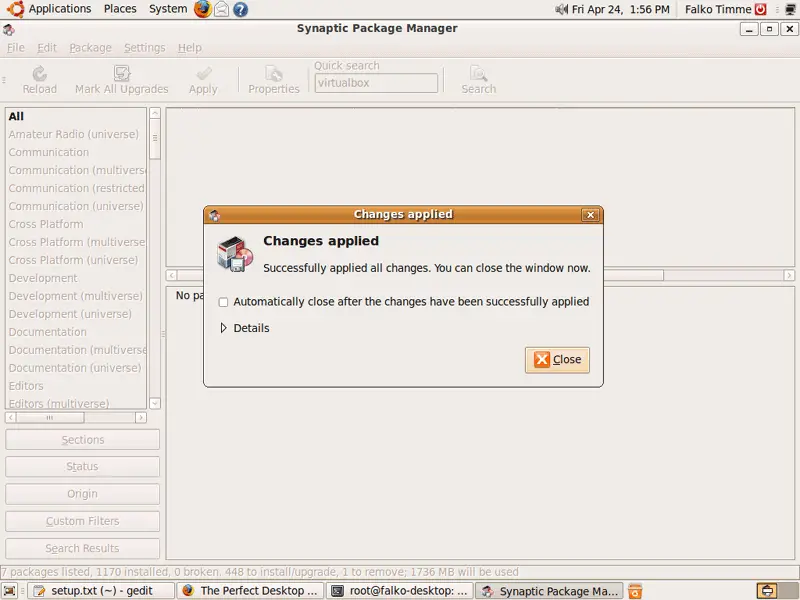Select the plain Cross Platform section
800x600 pixels.
pyautogui.click(x=77, y=224)
